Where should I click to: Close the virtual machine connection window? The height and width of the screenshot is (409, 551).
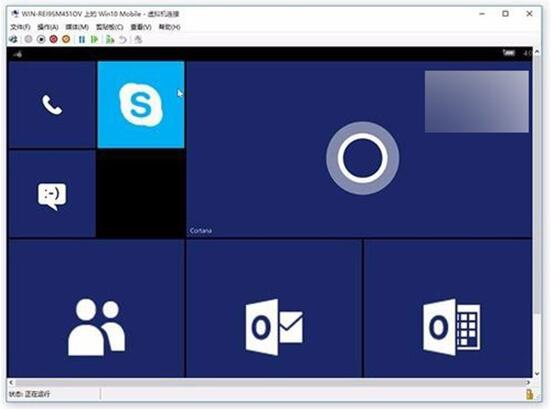(529, 14)
